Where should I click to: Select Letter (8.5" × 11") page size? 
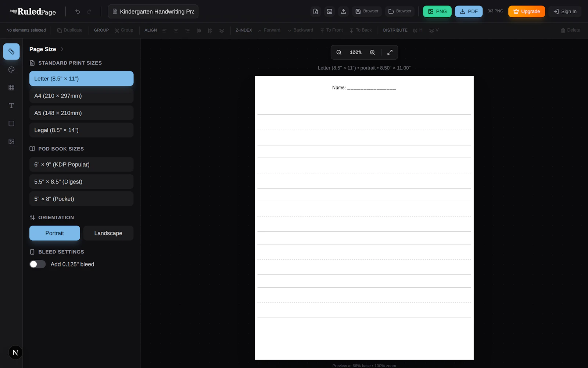point(81,78)
